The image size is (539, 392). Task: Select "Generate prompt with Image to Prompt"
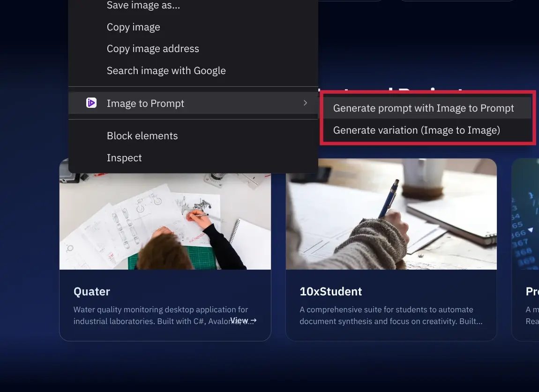(x=423, y=108)
